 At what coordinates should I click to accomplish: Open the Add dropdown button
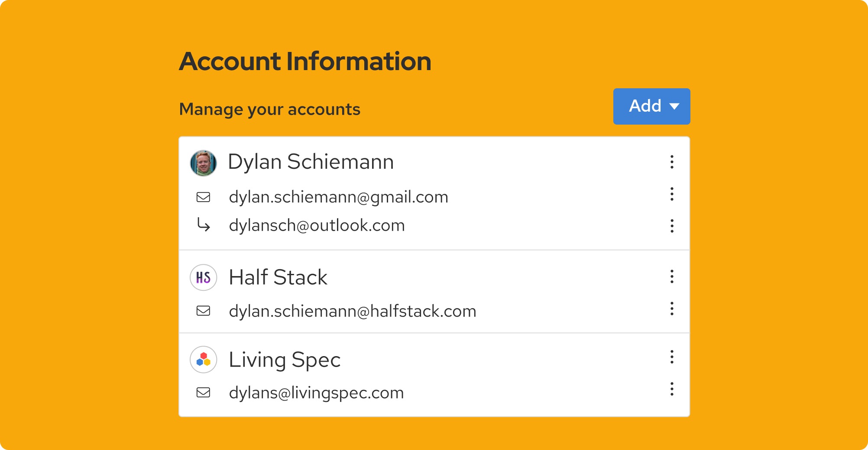[x=651, y=106]
